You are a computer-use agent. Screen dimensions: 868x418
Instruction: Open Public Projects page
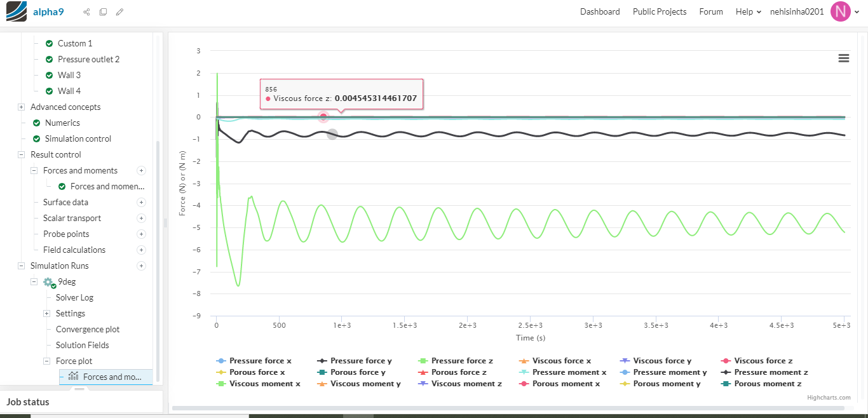pos(659,11)
